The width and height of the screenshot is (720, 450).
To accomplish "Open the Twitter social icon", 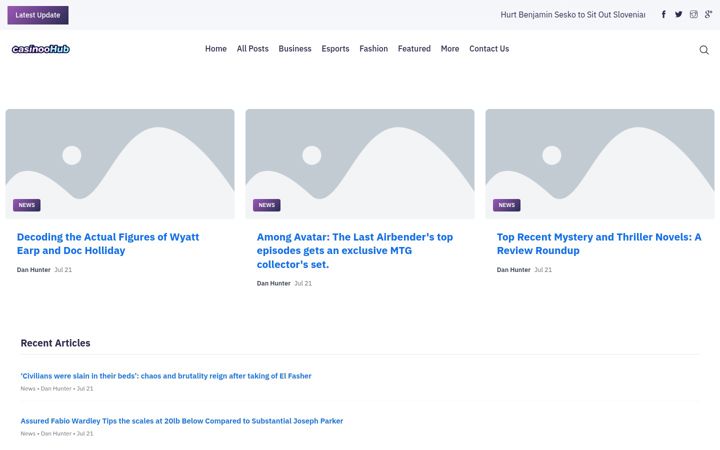I will click(679, 15).
